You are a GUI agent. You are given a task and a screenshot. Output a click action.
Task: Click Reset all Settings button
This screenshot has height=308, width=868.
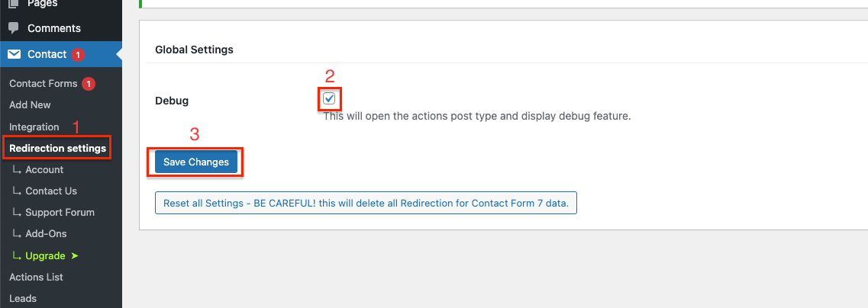pos(366,204)
